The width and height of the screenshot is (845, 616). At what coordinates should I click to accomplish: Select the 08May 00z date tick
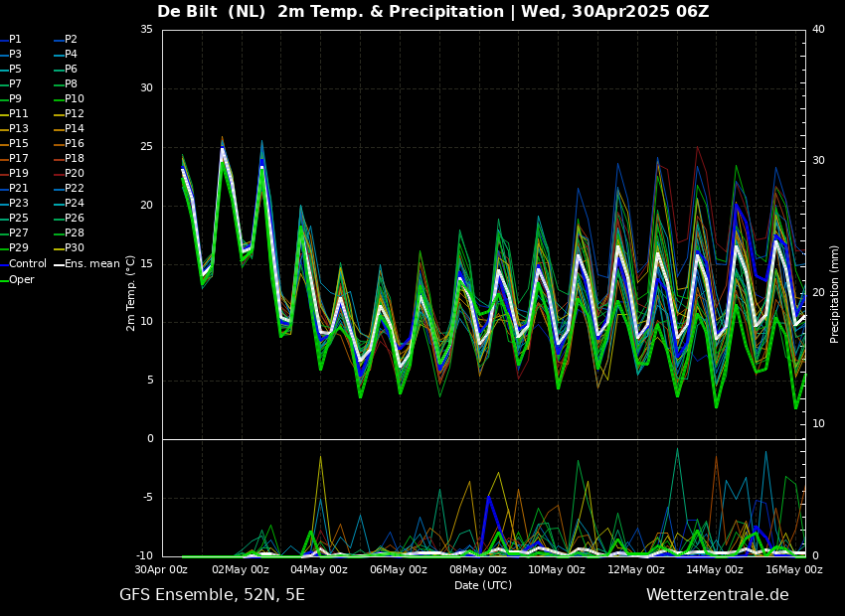(478, 570)
